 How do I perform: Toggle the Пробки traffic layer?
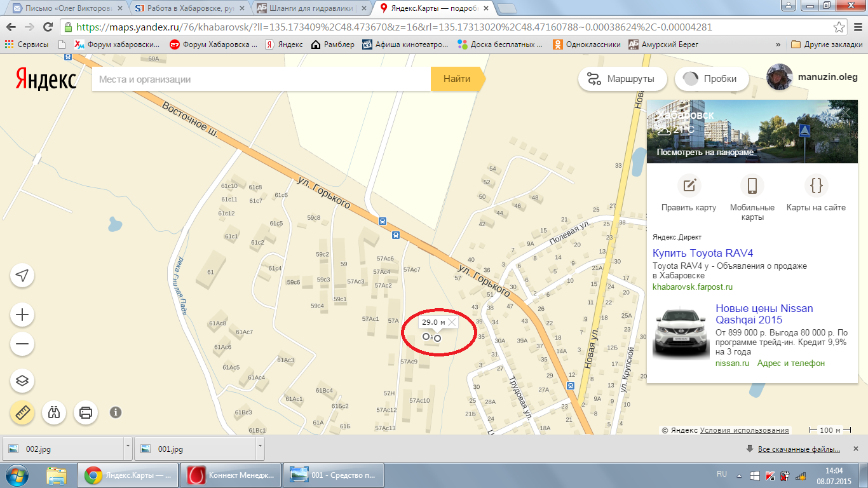(712, 79)
